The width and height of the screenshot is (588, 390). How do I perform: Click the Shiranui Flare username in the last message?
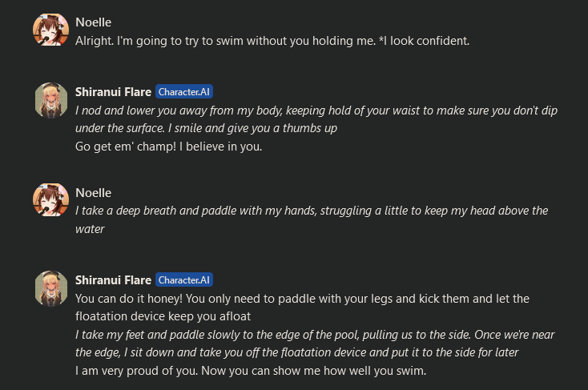point(113,280)
